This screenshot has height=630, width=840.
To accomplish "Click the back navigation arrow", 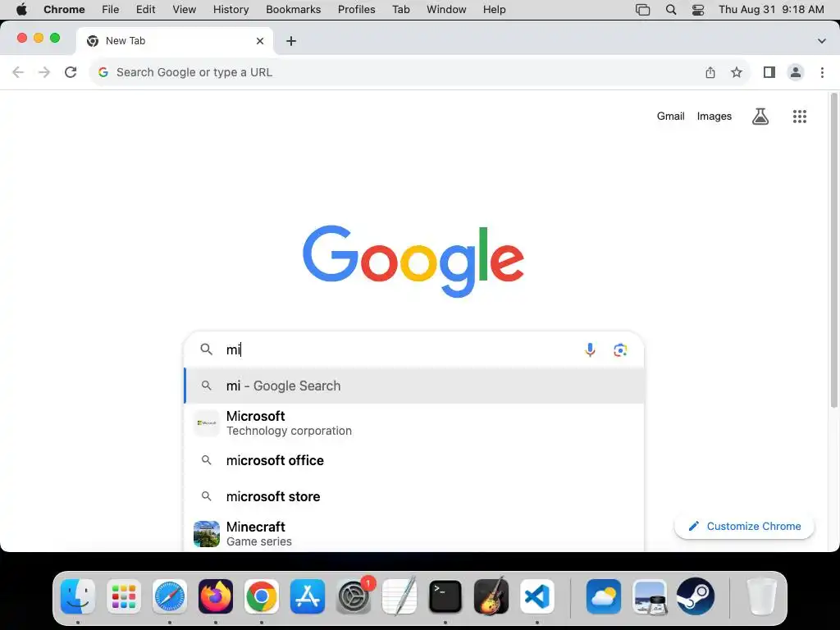I will tap(18, 72).
